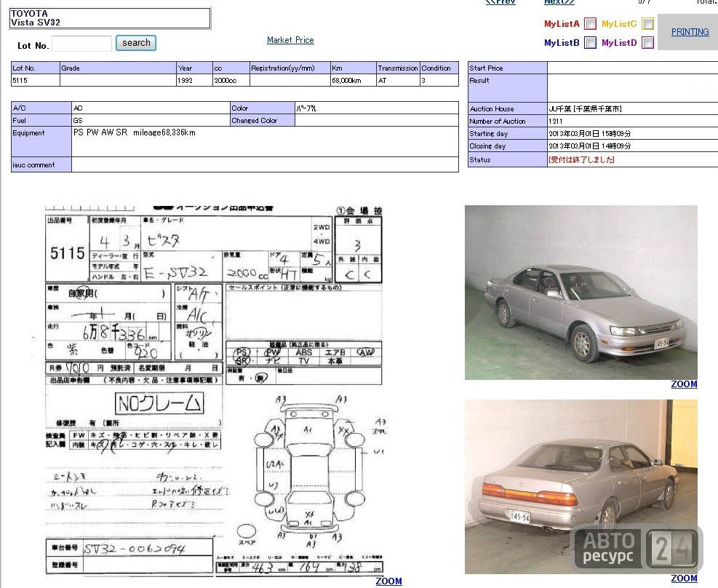Click the MyListA label
718x588 pixels.
562,24
